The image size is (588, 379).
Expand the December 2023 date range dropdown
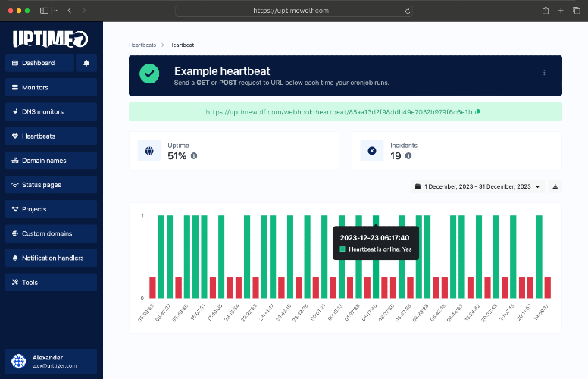477,187
